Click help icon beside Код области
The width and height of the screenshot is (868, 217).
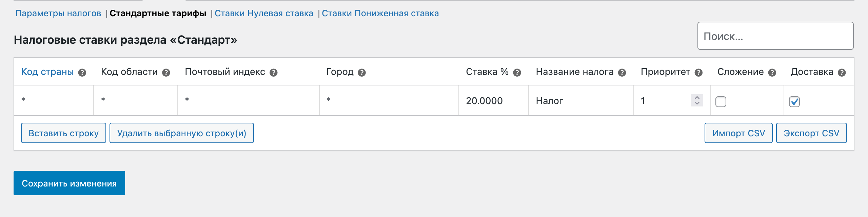tap(166, 73)
